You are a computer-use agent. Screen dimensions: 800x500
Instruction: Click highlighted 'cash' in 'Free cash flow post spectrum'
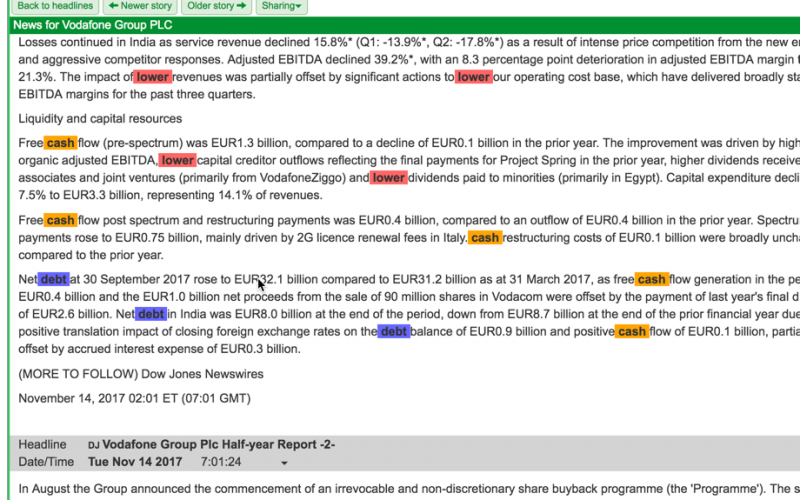pyautogui.click(x=60, y=220)
